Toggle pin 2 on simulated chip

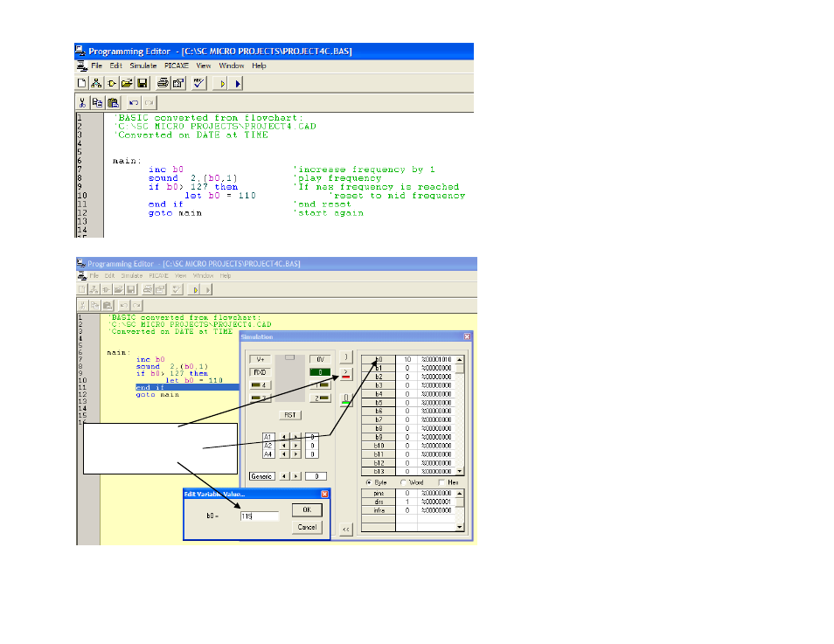point(320,398)
